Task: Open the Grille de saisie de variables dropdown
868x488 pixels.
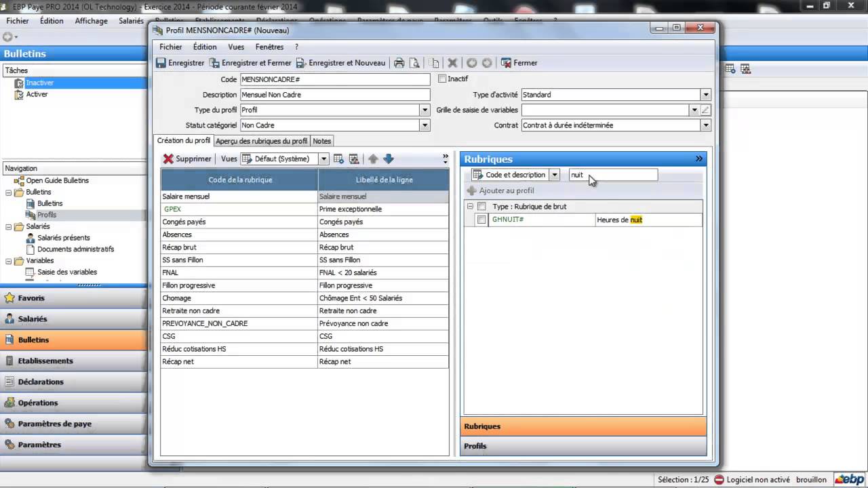Action: tap(694, 110)
